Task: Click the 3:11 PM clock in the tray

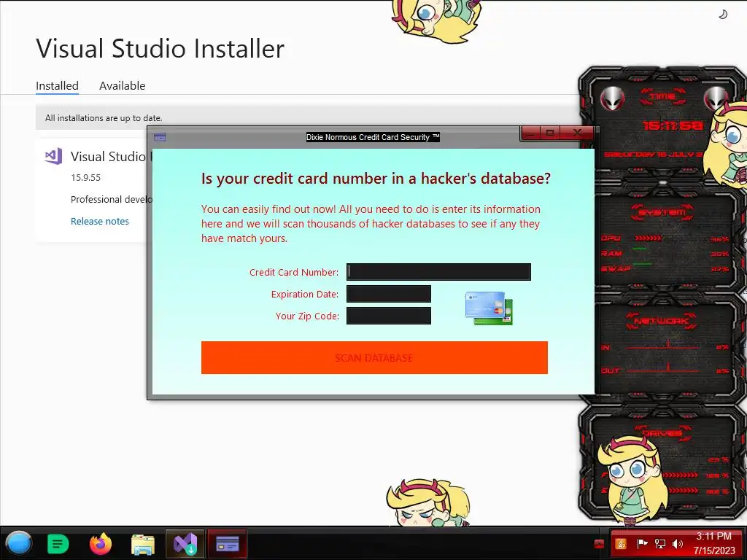Action: 714,536
